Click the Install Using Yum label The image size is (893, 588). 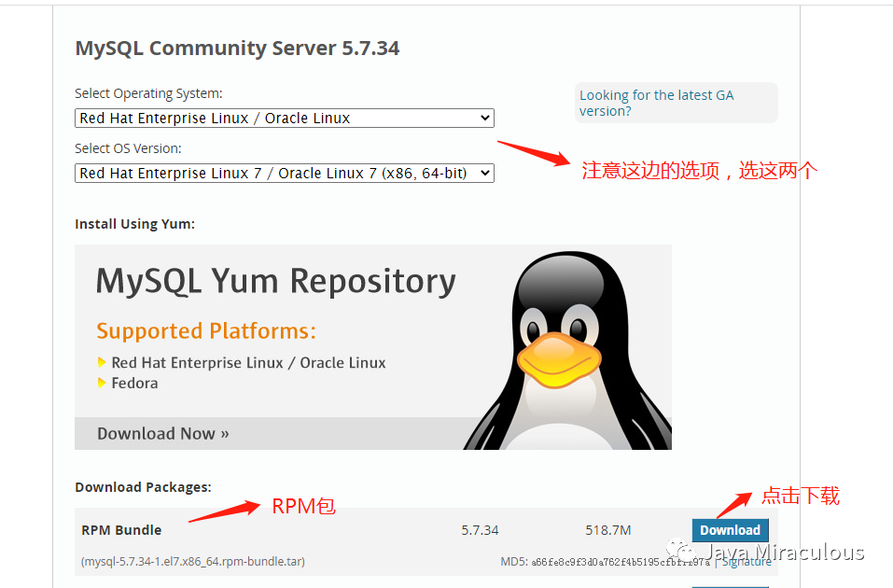pos(134,224)
